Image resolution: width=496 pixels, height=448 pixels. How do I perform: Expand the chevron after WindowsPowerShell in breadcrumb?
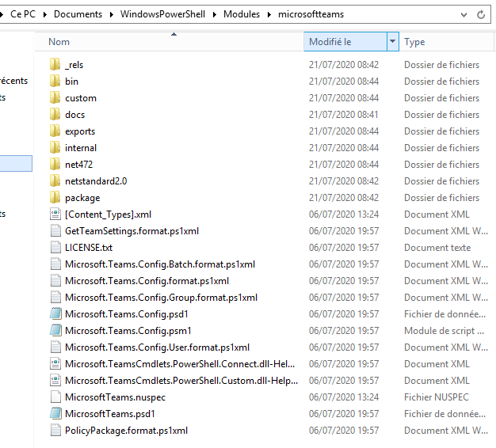point(215,14)
